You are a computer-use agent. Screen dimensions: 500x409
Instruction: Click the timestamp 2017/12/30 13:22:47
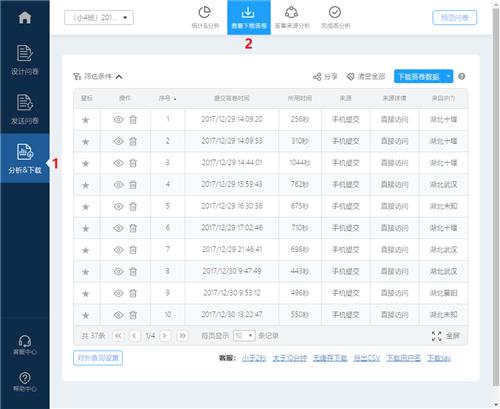tap(232, 314)
